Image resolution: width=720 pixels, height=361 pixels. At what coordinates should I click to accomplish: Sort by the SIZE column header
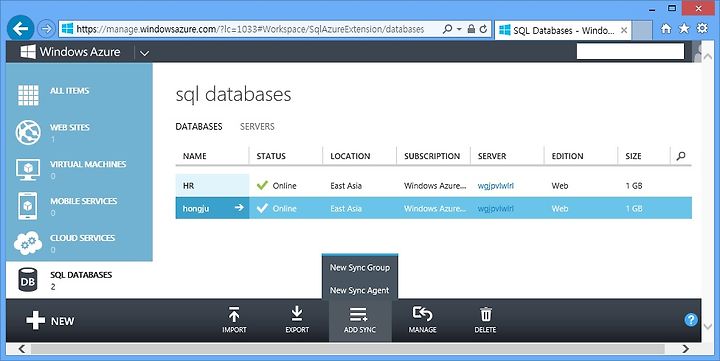point(633,156)
